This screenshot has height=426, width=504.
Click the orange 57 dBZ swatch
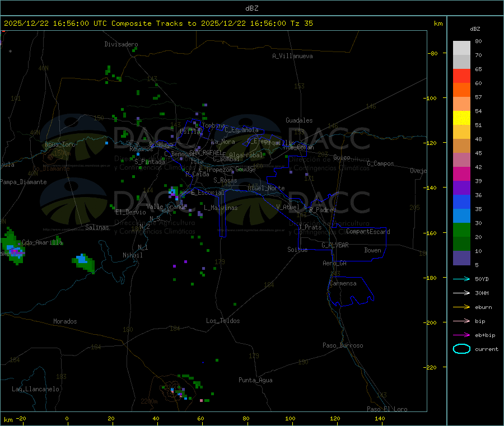461,90
